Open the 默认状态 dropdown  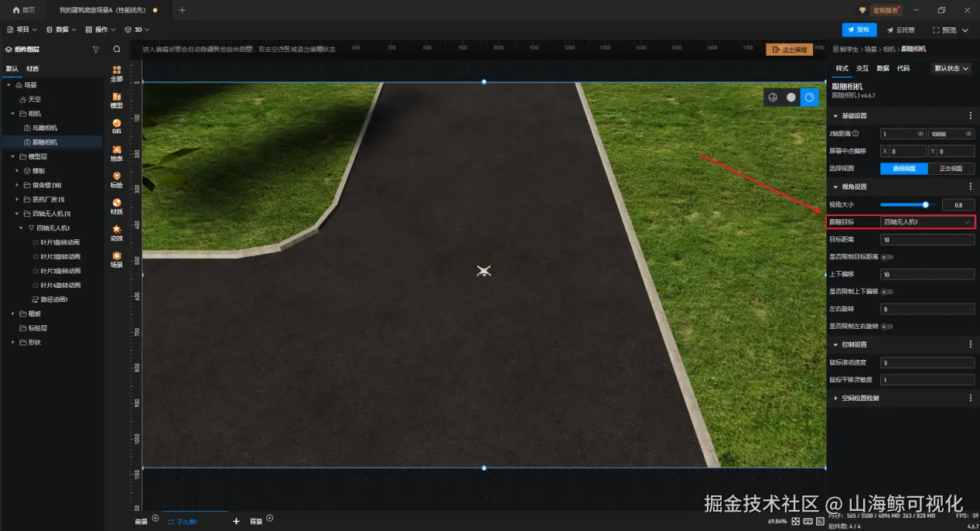(x=951, y=68)
